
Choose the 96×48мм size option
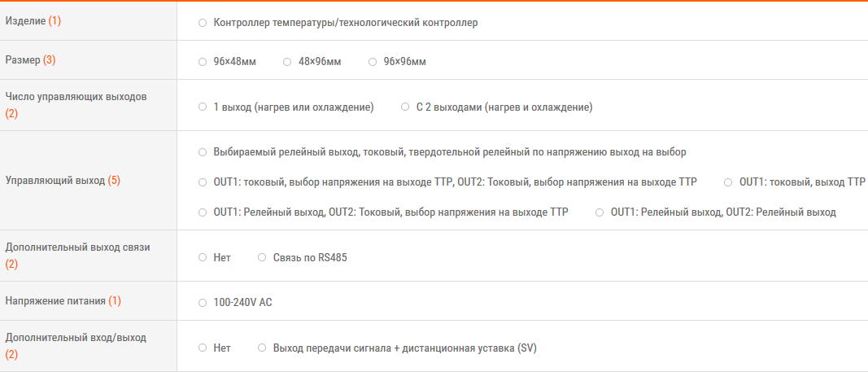click(x=203, y=62)
